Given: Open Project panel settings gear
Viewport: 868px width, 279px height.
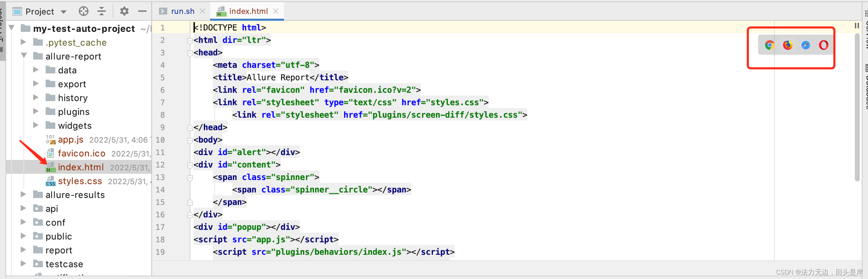Looking at the screenshot, I should click(x=124, y=11).
